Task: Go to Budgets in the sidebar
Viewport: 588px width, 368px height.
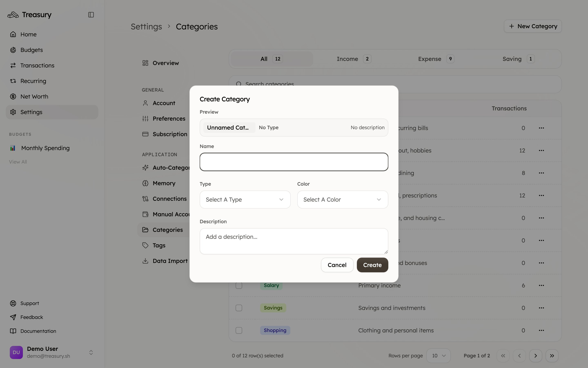Action: click(52, 50)
